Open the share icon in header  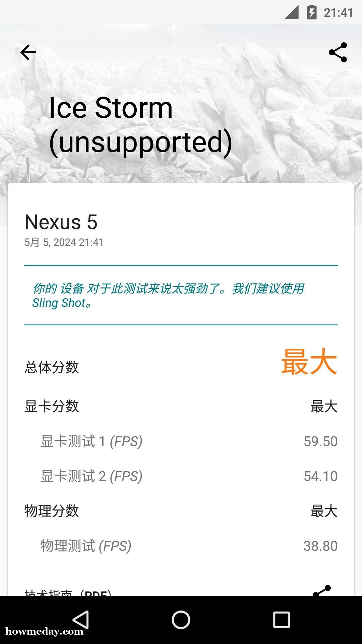pos(338,52)
